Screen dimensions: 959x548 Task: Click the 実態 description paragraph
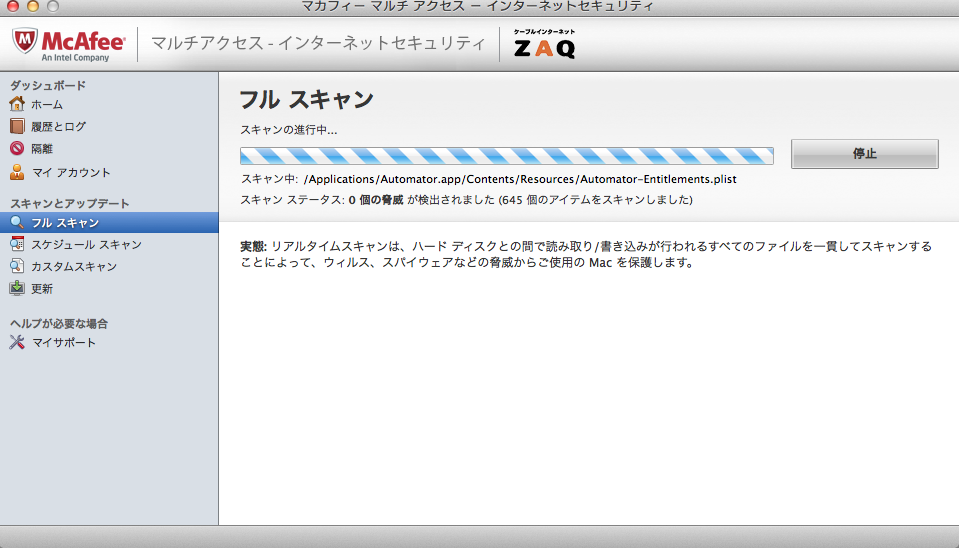(x=586, y=254)
